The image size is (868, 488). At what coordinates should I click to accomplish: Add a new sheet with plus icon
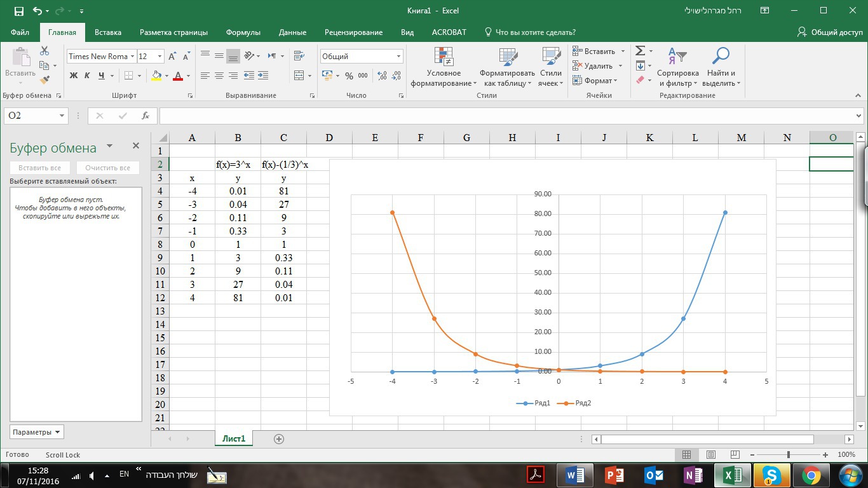pyautogui.click(x=278, y=438)
